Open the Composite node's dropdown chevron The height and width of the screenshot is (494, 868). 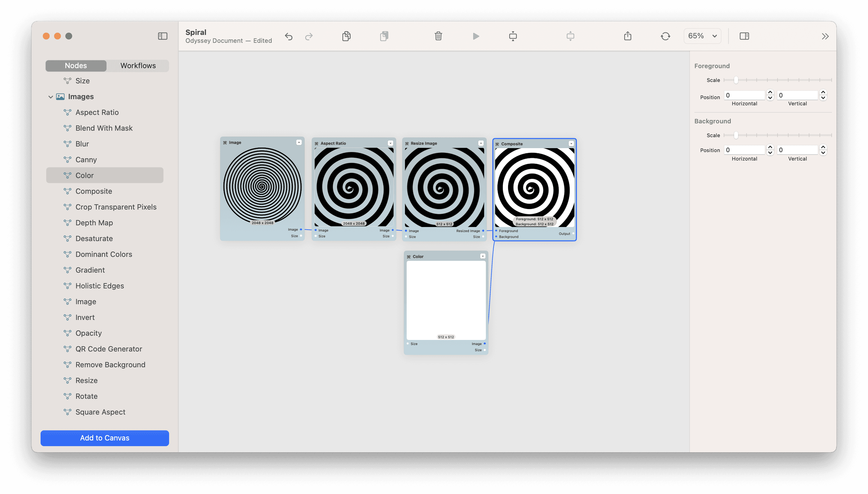[x=571, y=144]
